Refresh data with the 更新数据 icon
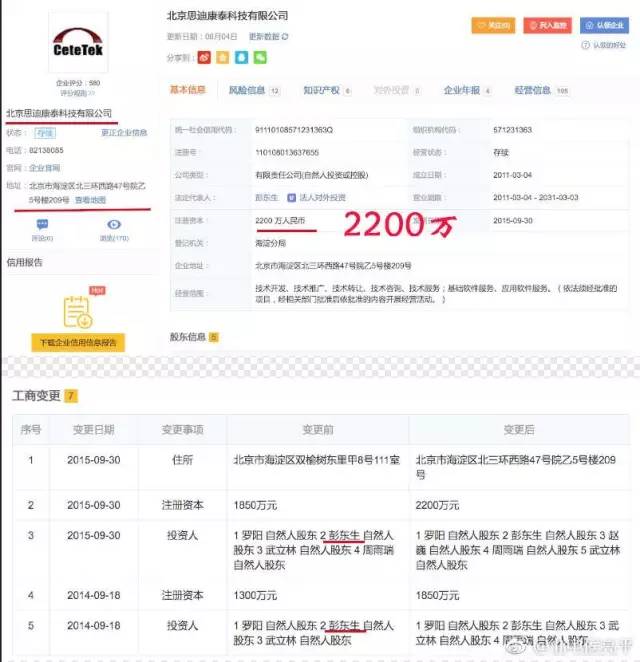This screenshot has width=640, height=662. coord(285,37)
